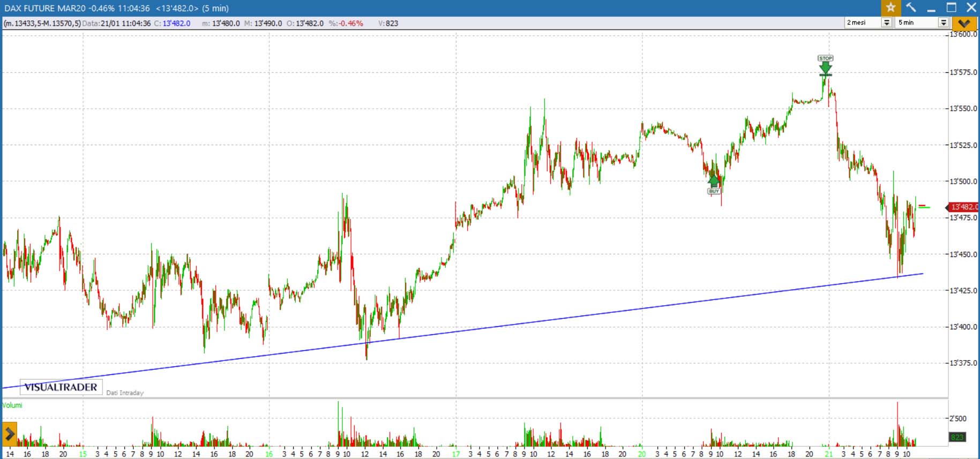This screenshot has height=459, width=980.
Task: Click the '%:-0.46%' change value
Action: 346,24
